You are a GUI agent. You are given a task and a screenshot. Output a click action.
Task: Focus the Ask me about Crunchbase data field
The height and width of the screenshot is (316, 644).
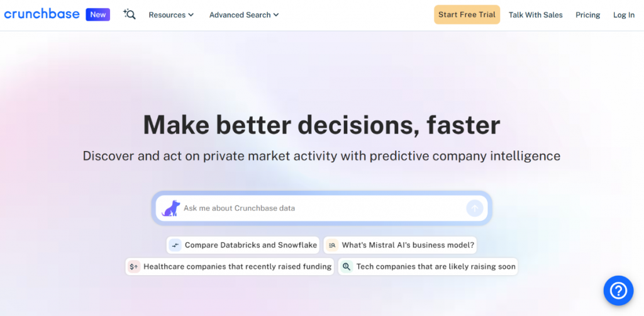[x=321, y=208]
